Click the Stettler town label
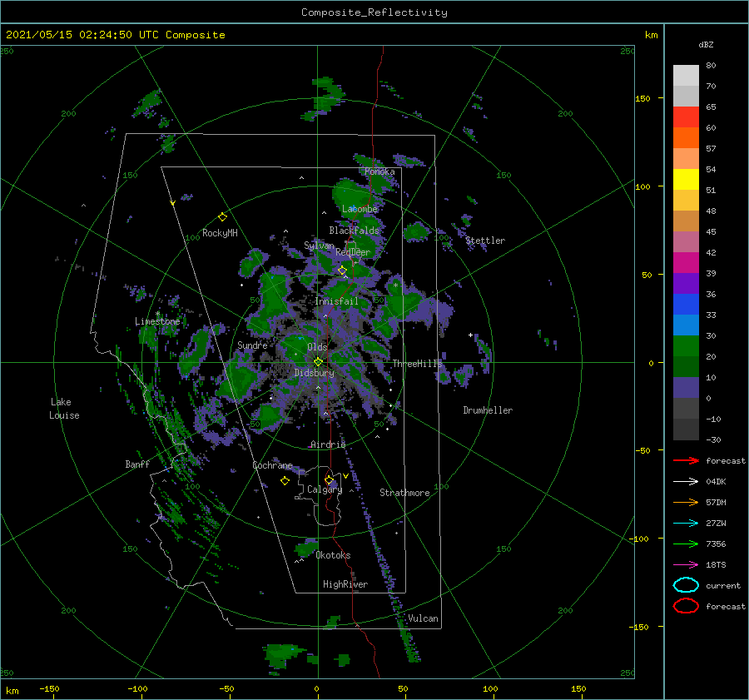The height and width of the screenshot is (700, 749). click(485, 241)
